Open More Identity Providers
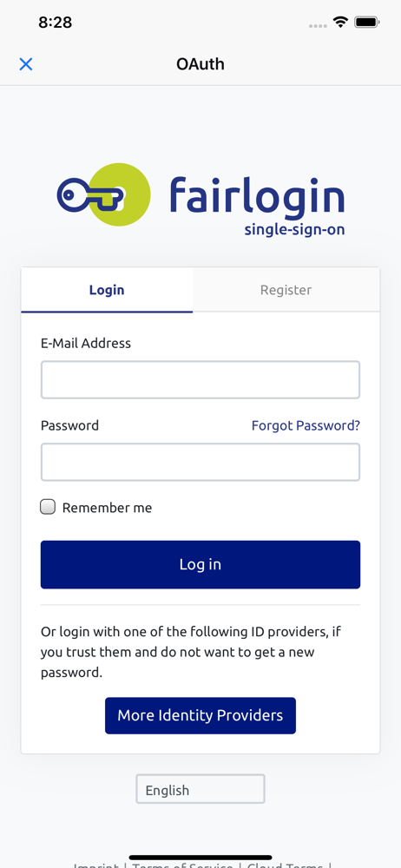Image resolution: width=401 pixels, height=868 pixels. click(x=200, y=716)
